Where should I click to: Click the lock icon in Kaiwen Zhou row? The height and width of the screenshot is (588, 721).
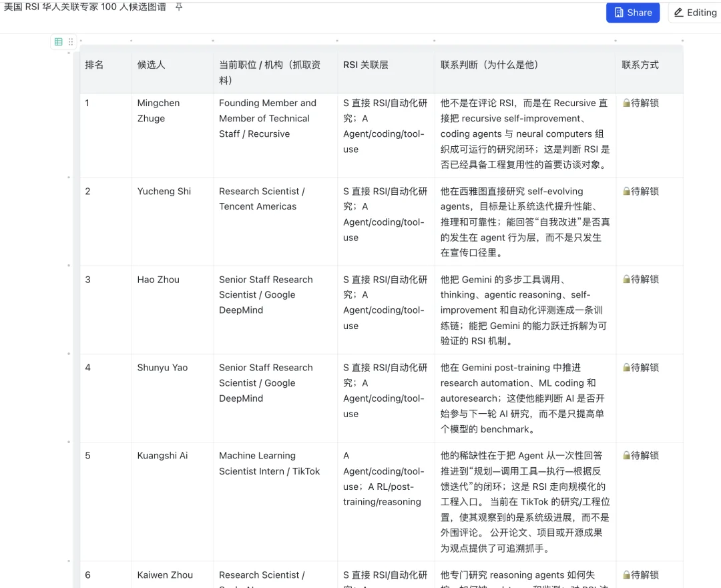coord(626,575)
